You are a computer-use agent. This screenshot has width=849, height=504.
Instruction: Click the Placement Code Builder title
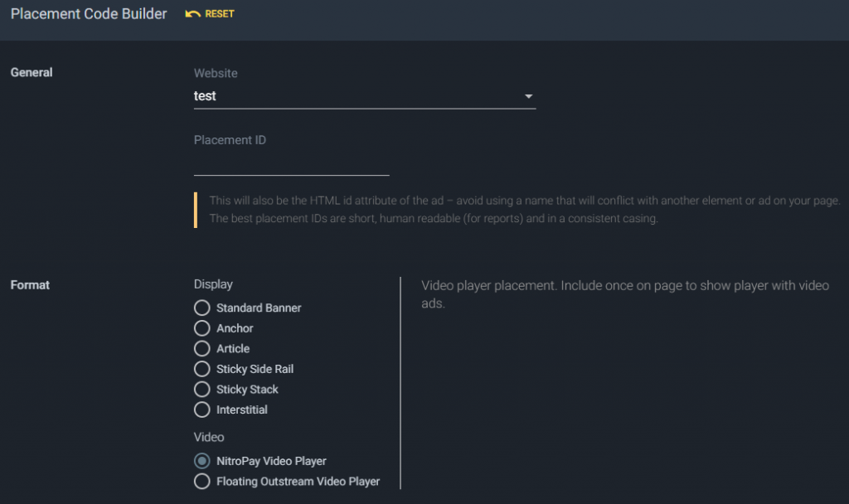click(x=89, y=14)
